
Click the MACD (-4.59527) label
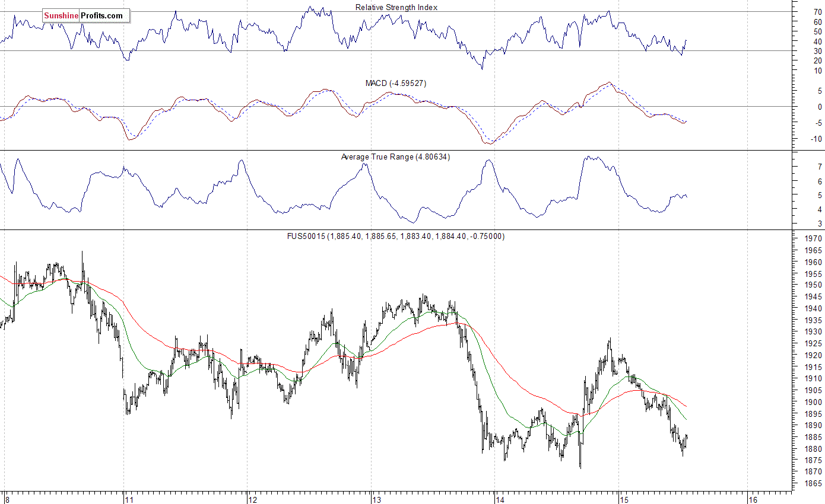click(396, 83)
